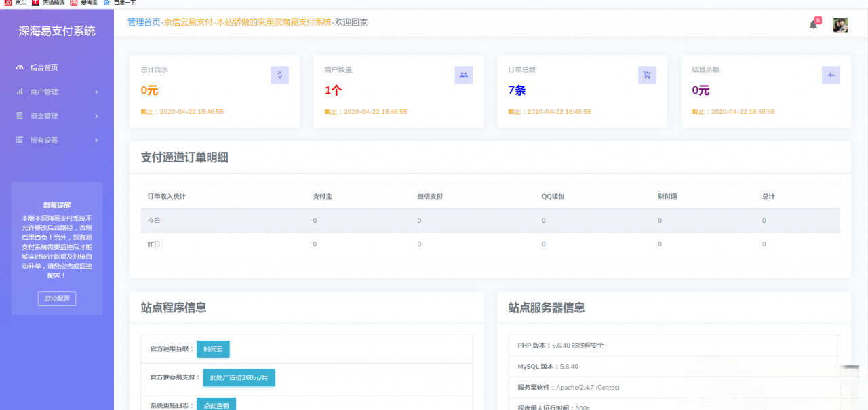The width and height of the screenshot is (868, 410).
Task: Click the user avatar photo
Action: (x=840, y=24)
